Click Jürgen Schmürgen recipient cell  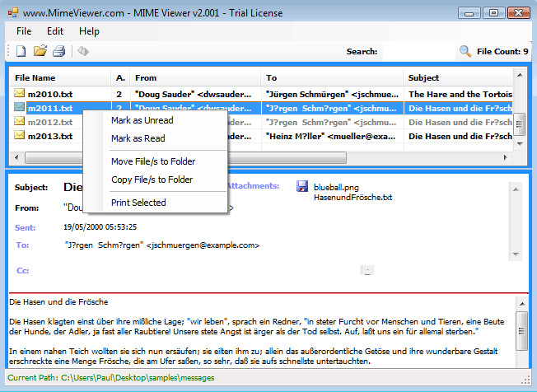point(332,94)
